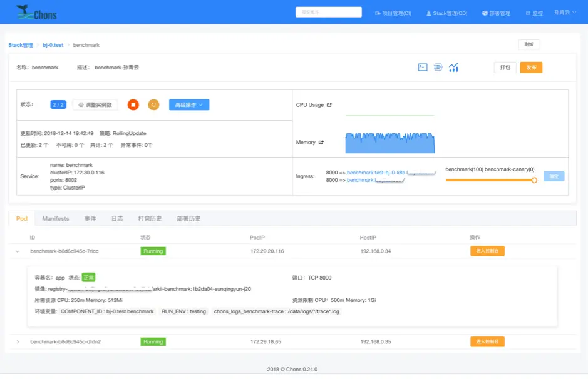
Task: Open the 孙青云 user menu
Action: click(565, 13)
